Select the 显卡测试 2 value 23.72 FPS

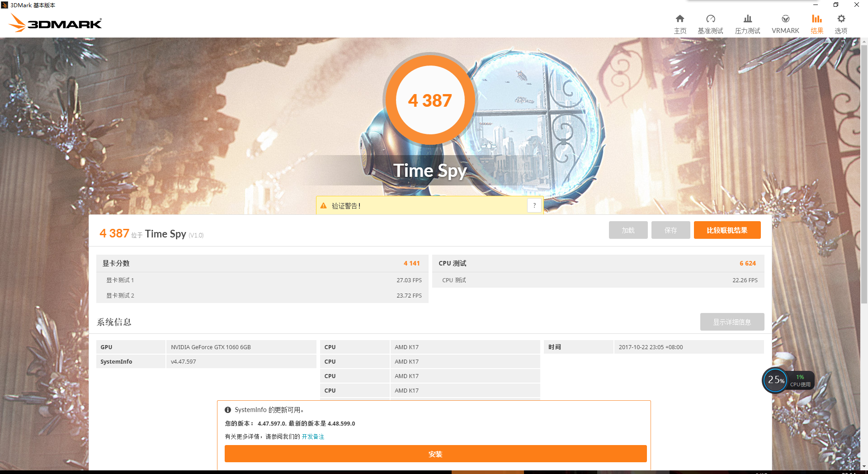point(409,295)
